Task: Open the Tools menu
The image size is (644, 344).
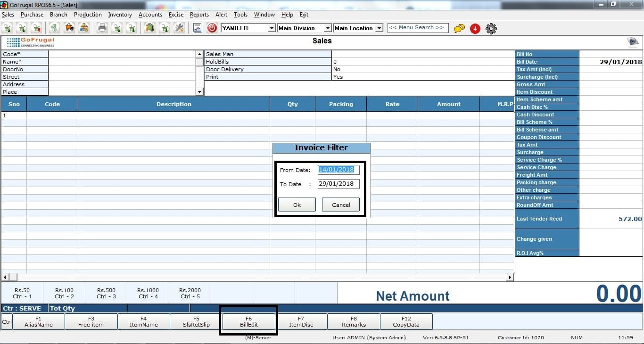Action: tap(240, 15)
